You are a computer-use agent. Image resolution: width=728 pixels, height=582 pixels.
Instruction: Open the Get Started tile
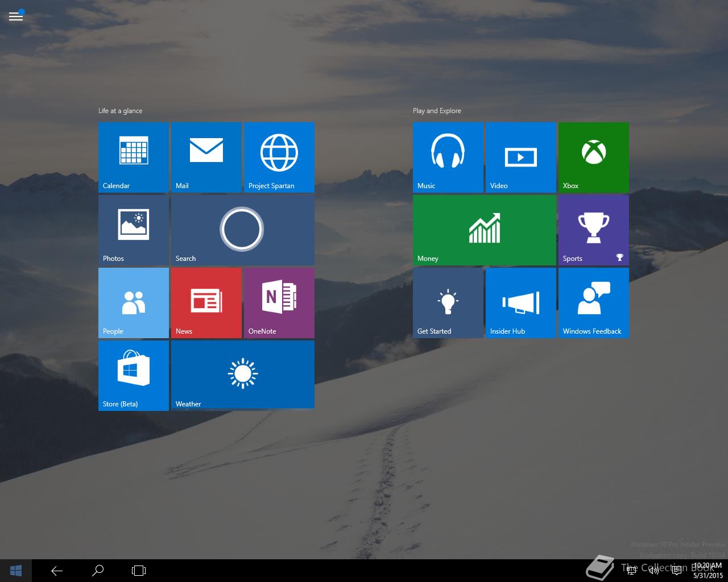448,303
